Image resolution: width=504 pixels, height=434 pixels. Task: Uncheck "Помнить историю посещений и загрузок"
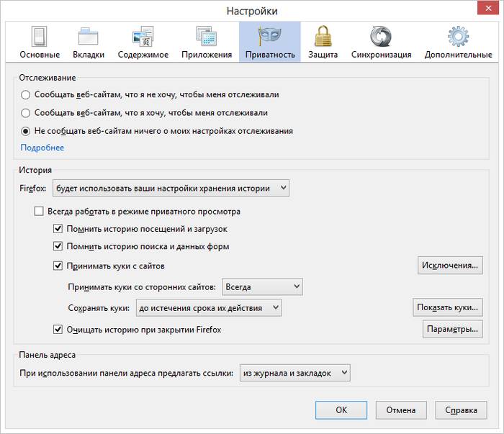[x=58, y=229]
